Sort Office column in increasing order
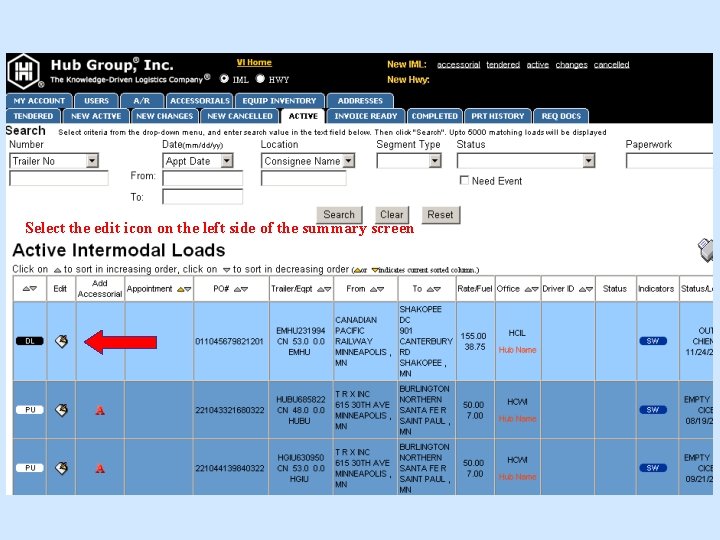Viewport: 720px width, 540px height. pos(528,289)
